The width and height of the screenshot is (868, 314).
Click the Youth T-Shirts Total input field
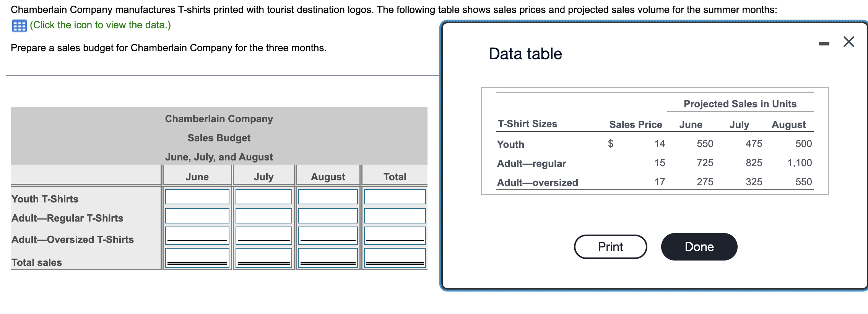(395, 196)
